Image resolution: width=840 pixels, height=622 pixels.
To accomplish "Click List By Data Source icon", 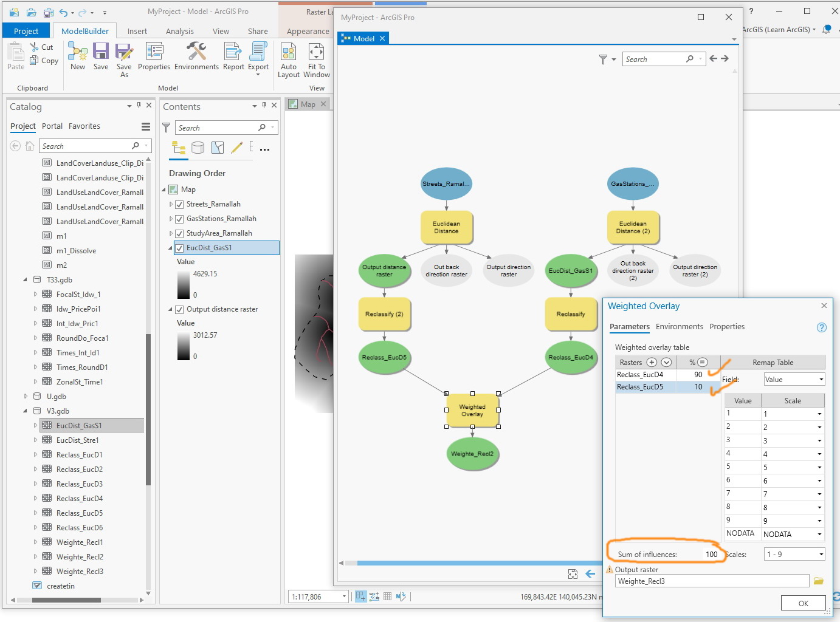I will pos(198,148).
